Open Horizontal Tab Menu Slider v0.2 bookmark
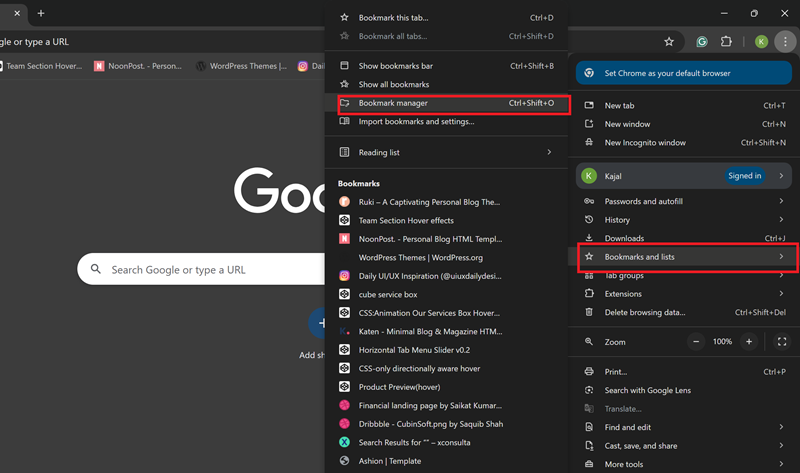This screenshot has height=473, width=800. pos(446,350)
